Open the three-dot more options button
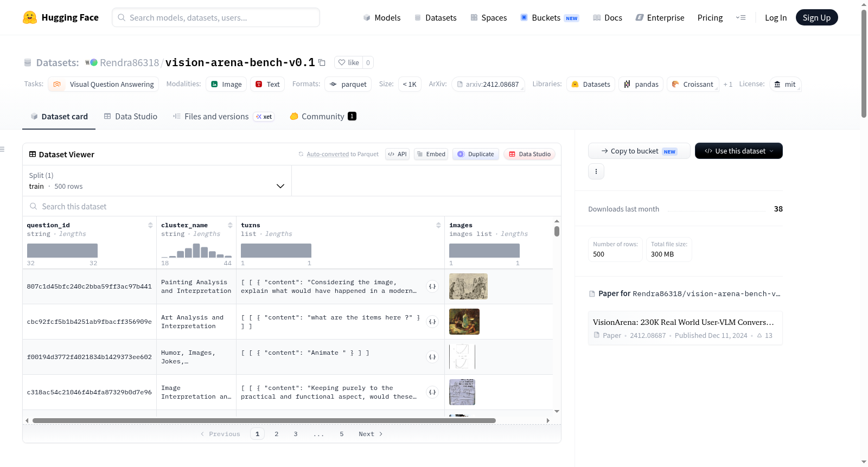This screenshot has height=467, width=868. pyautogui.click(x=596, y=171)
